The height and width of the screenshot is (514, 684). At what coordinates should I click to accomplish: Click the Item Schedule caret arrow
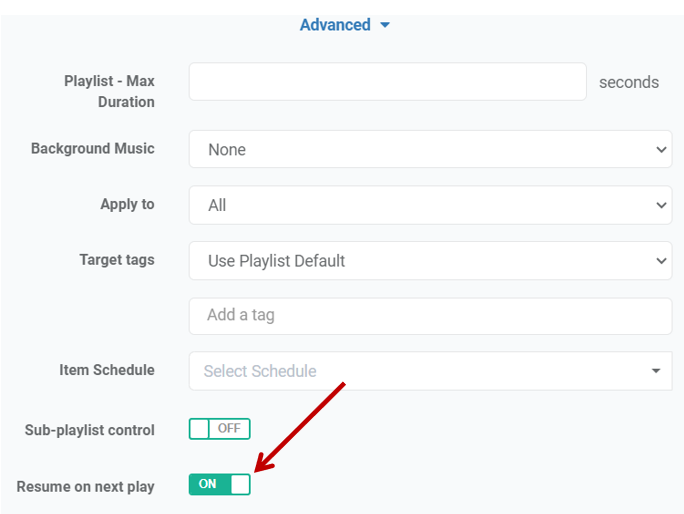[656, 371]
